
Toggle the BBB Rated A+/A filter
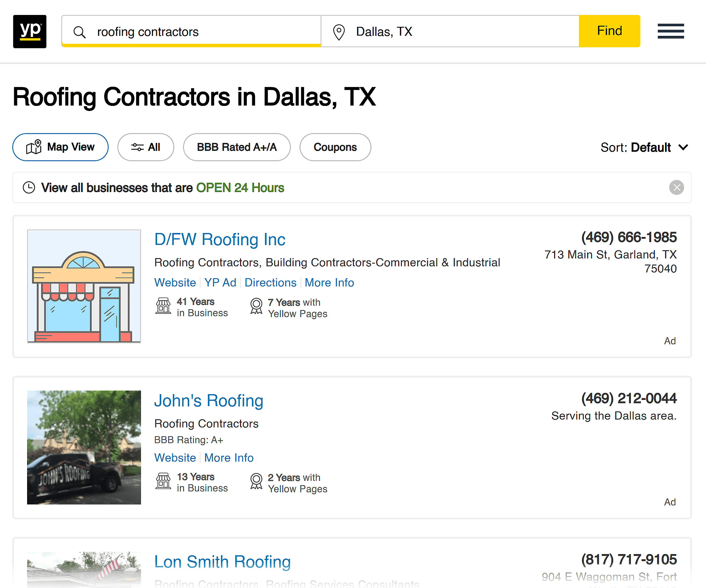click(237, 147)
